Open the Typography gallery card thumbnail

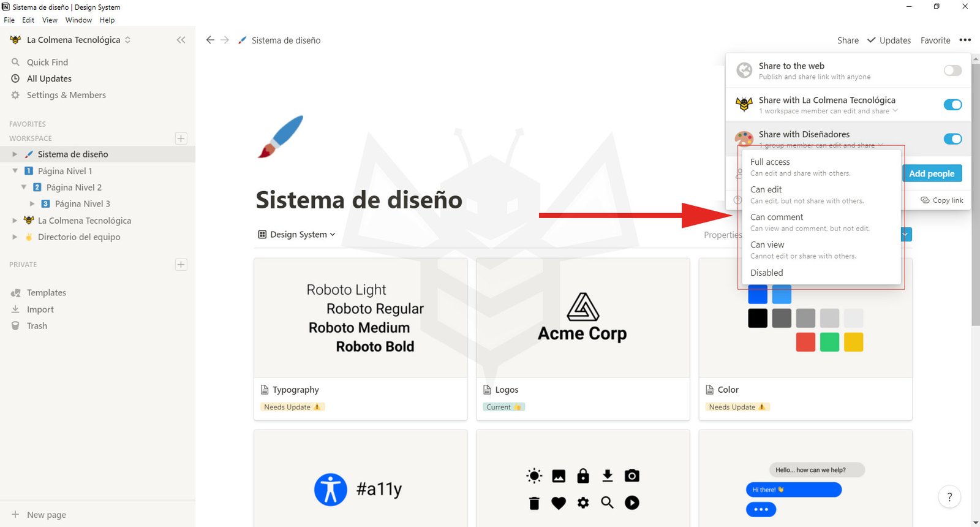pyautogui.click(x=361, y=318)
